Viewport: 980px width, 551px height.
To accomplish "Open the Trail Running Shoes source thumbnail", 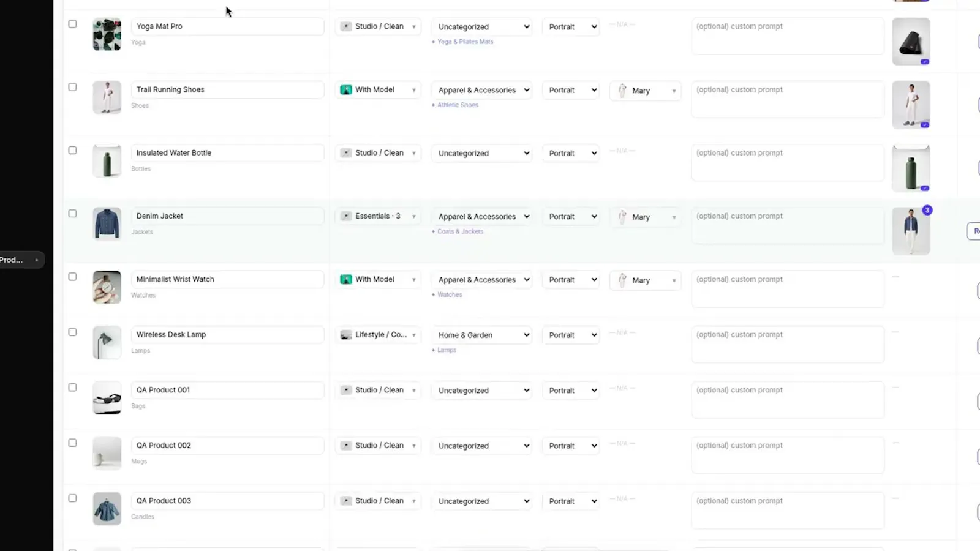I will (107, 97).
